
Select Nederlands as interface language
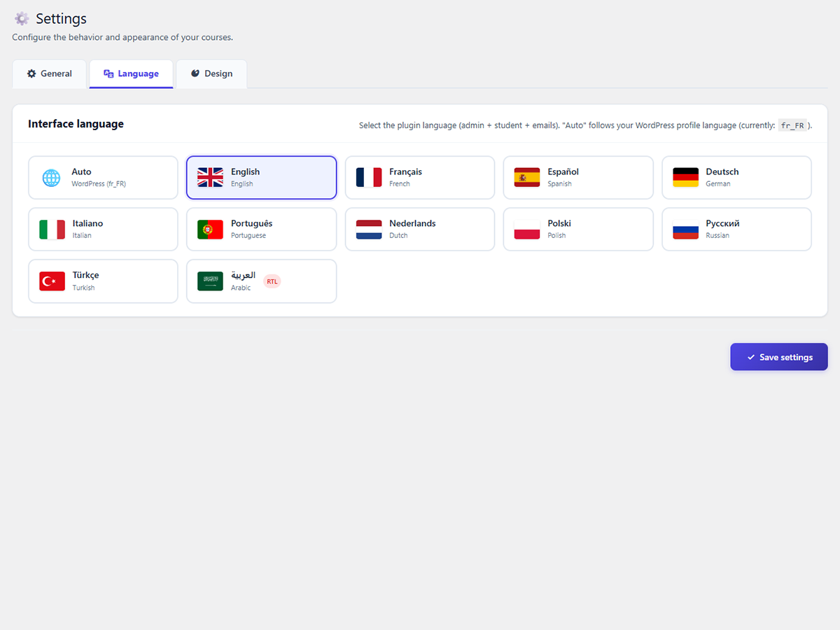tap(419, 229)
